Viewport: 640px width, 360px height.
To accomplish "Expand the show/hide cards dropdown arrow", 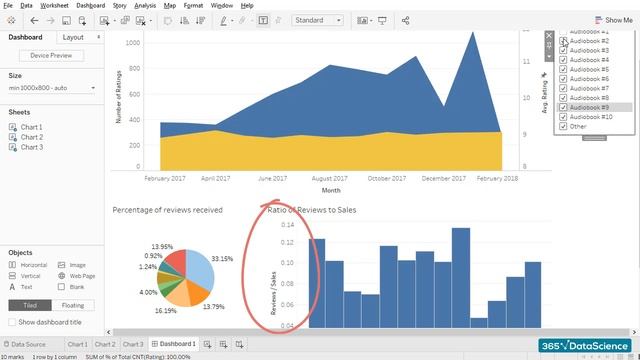I will 371,20.
